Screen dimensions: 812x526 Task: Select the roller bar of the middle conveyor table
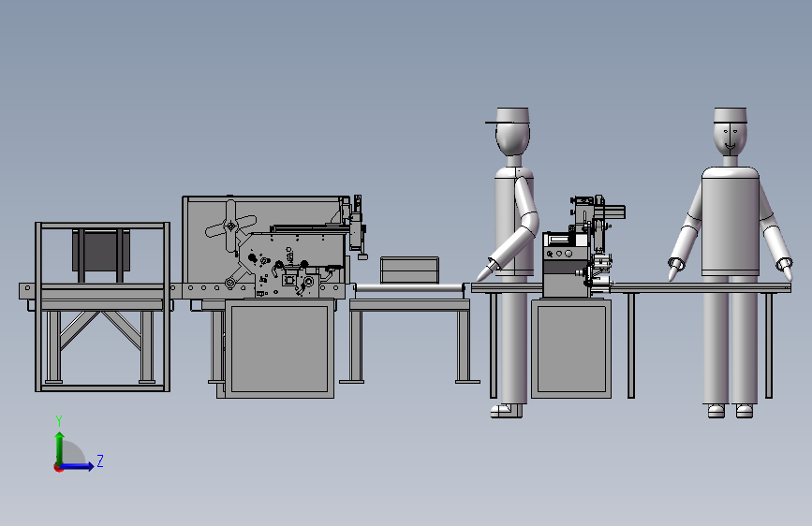(x=409, y=288)
